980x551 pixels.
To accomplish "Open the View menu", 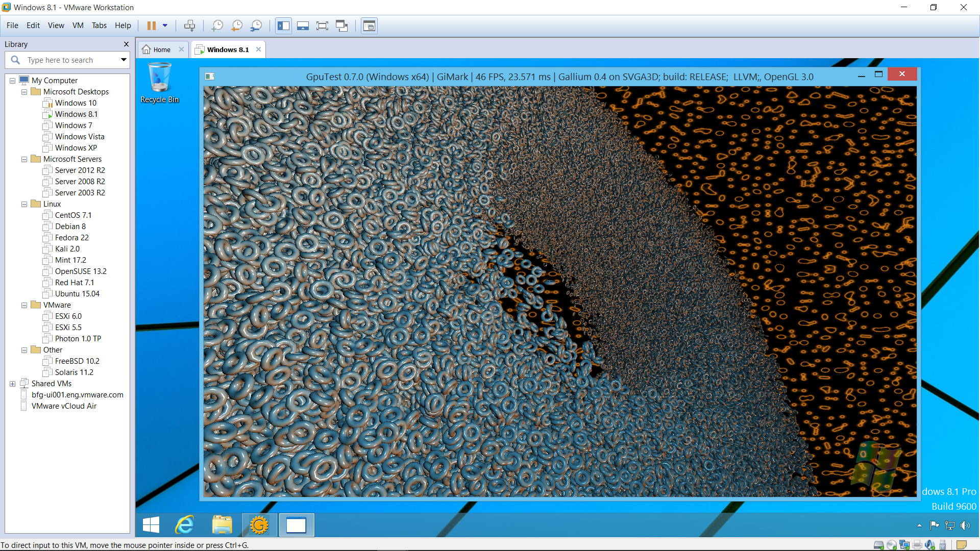I will (56, 26).
